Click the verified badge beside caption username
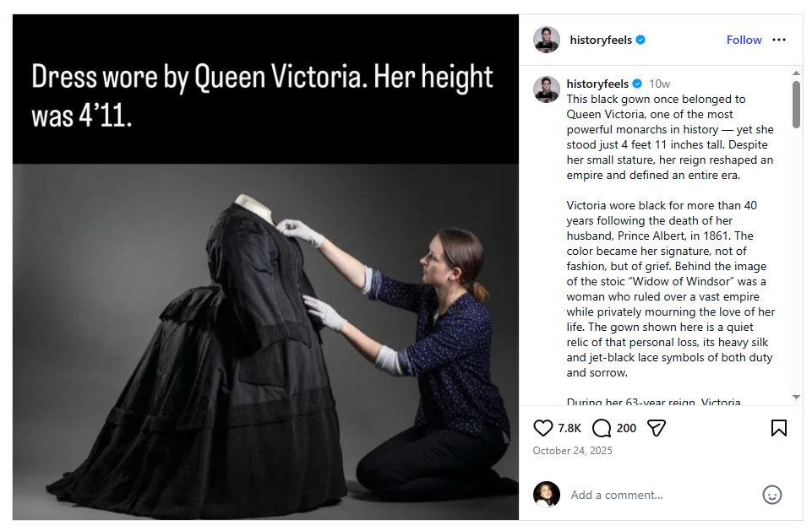The image size is (812, 531). tap(637, 84)
